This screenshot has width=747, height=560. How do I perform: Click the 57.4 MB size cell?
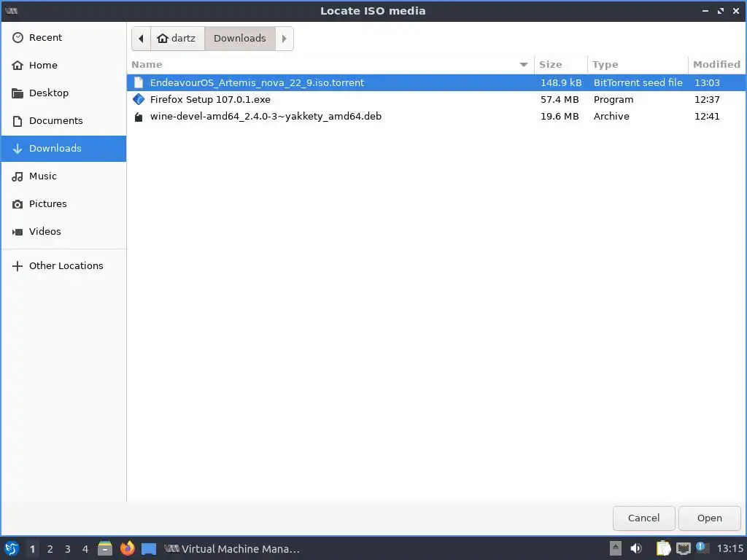coord(560,99)
